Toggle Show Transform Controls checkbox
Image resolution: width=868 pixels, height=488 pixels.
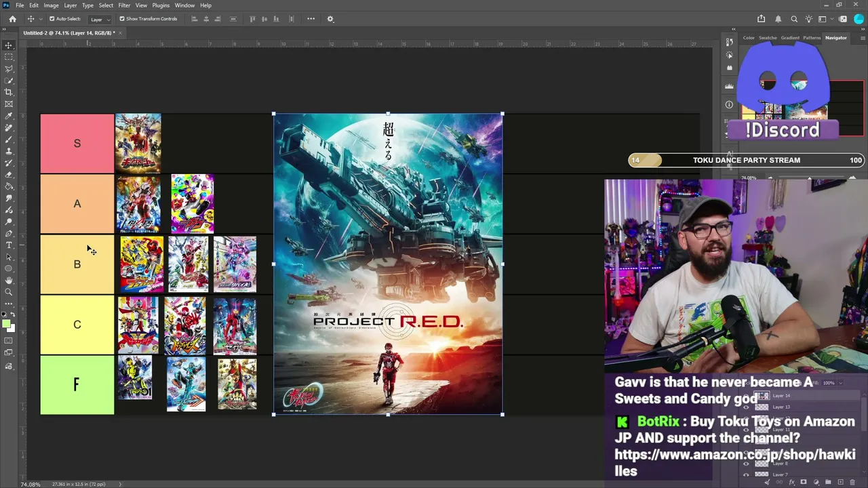[x=122, y=19]
